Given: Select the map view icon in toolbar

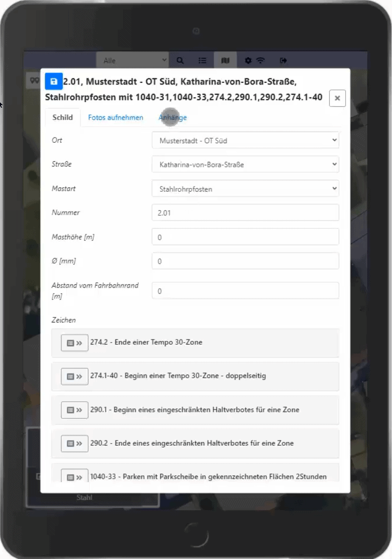Looking at the screenshot, I should pos(225,60).
